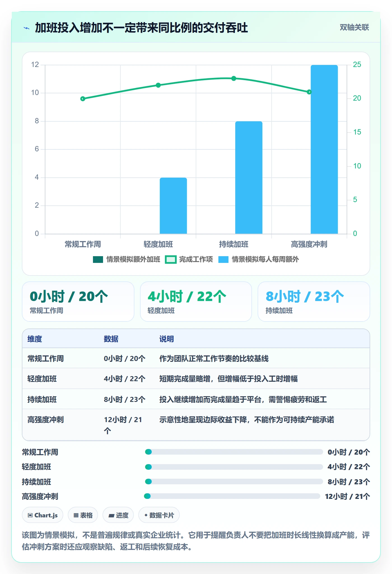Click the 维度 column header
The height and width of the screenshot is (574, 392).
35,339
